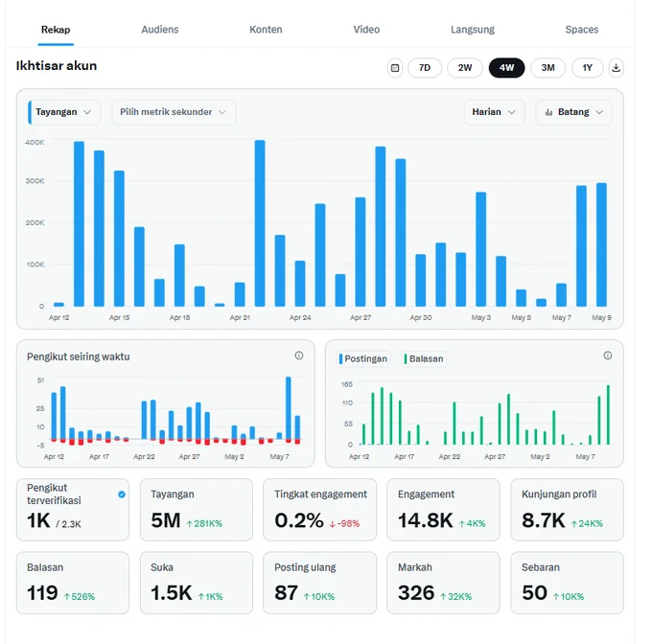Switch to the Konten tab

pyautogui.click(x=266, y=30)
